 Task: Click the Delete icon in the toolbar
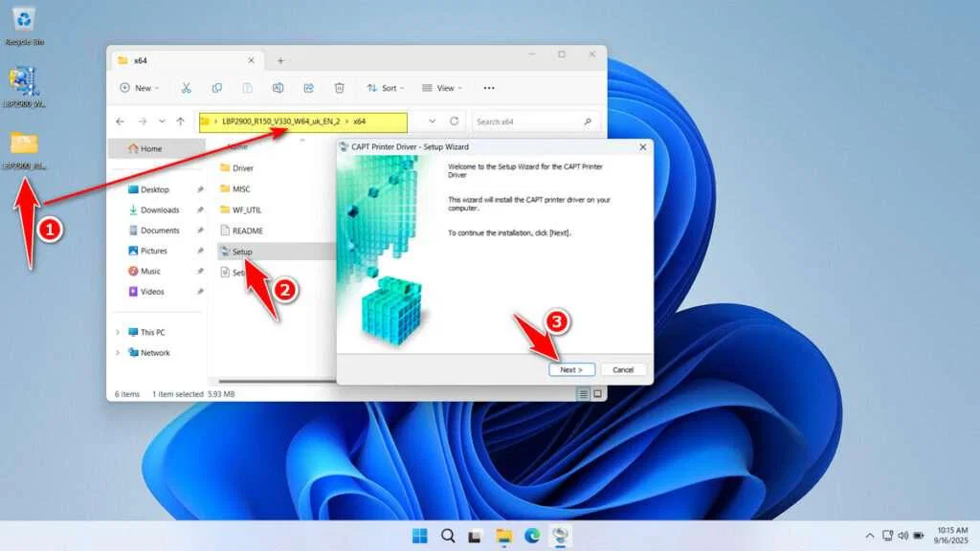pos(339,88)
